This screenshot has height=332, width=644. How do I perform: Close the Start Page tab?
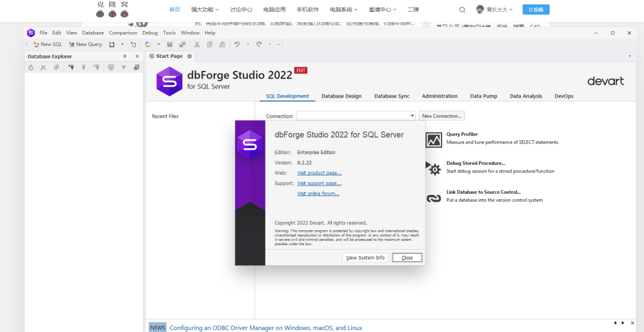pyautogui.click(x=189, y=57)
